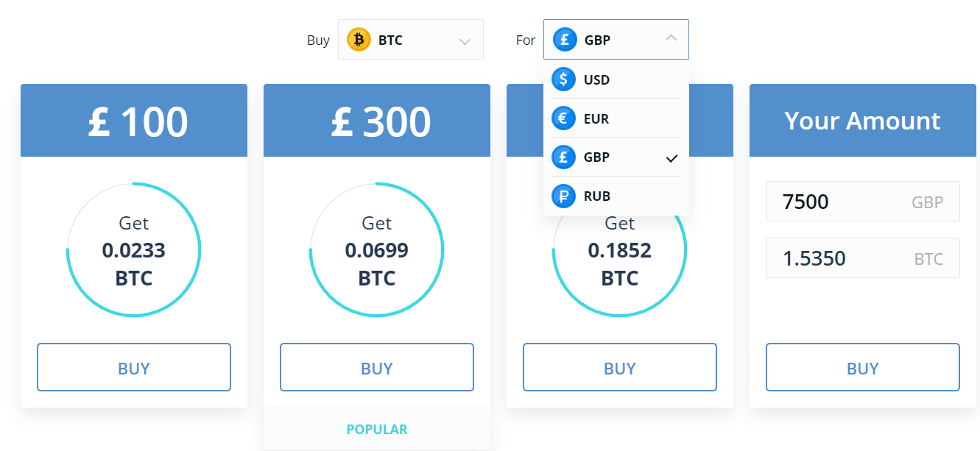Click the POPULAR label under £300 card
This screenshot has width=980, height=451.
point(377,428)
